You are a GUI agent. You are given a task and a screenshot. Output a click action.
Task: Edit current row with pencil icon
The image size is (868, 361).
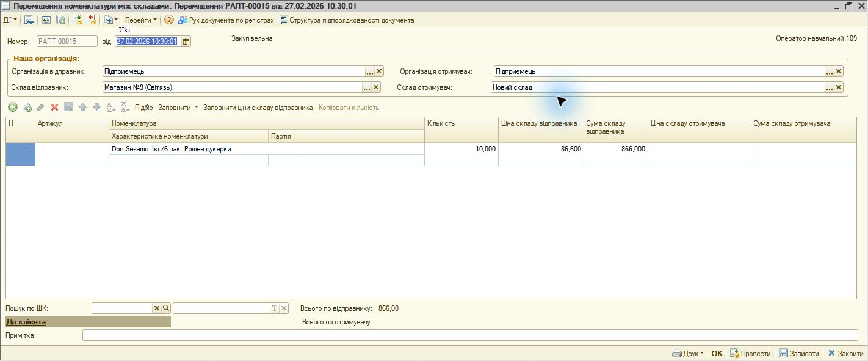pos(41,108)
